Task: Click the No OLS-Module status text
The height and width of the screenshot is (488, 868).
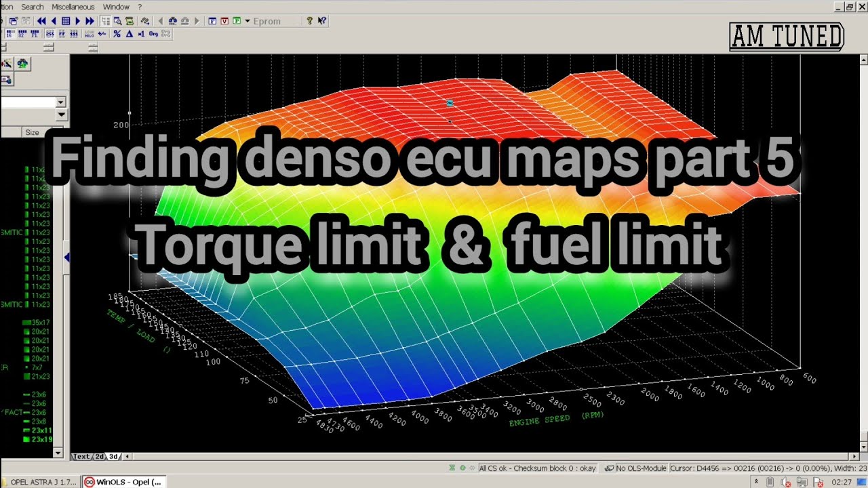Action: pyautogui.click(x=642, y=468)
